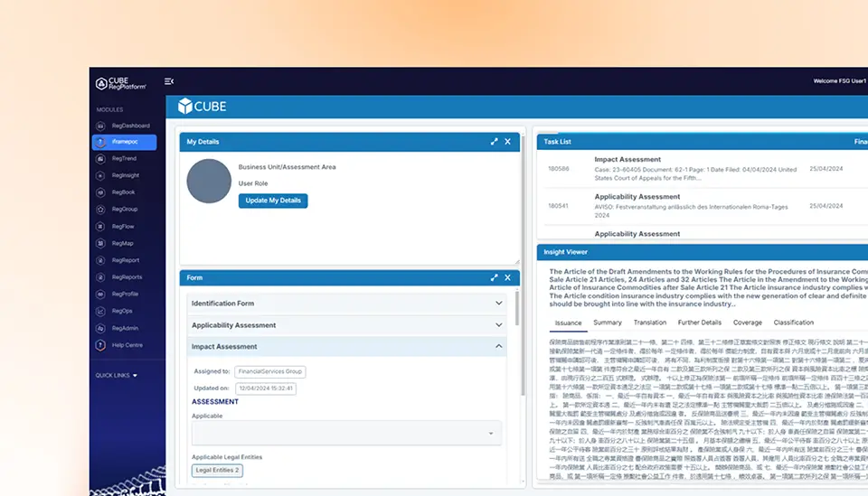Open the RegBook module icon
The width and height of the screenshot is (868, 496).
99,192
